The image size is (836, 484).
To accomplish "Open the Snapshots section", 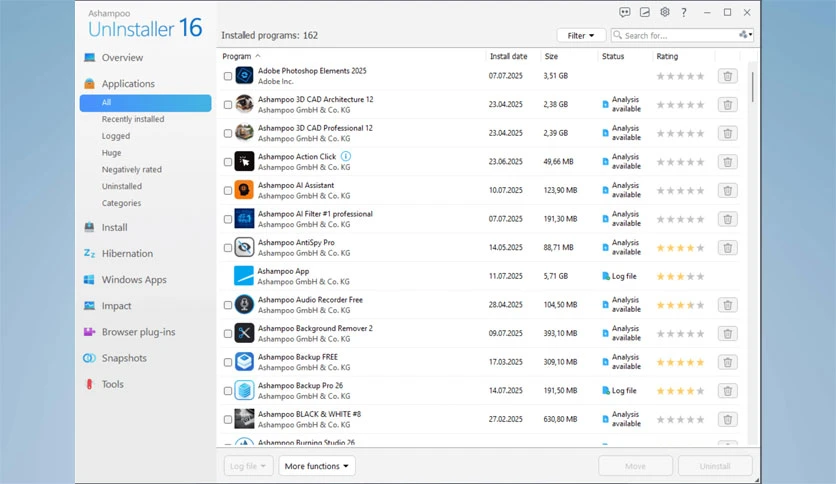I will [124, 358].
